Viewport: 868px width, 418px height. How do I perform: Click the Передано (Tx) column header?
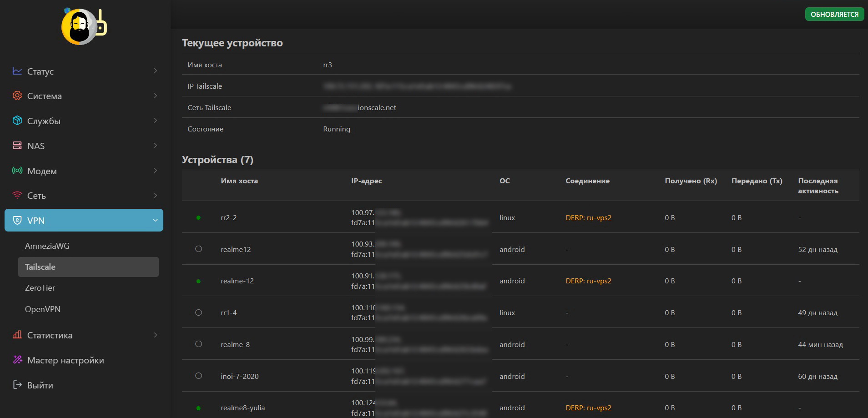pyautogui.click(x=757, y=181)
